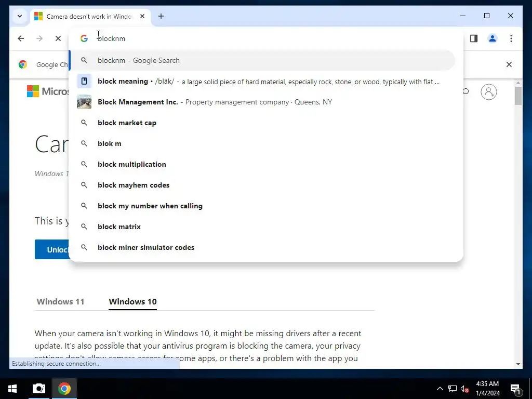
Task: Click the Chrome icon in taskbar
Action: click(x=64, y=389)
